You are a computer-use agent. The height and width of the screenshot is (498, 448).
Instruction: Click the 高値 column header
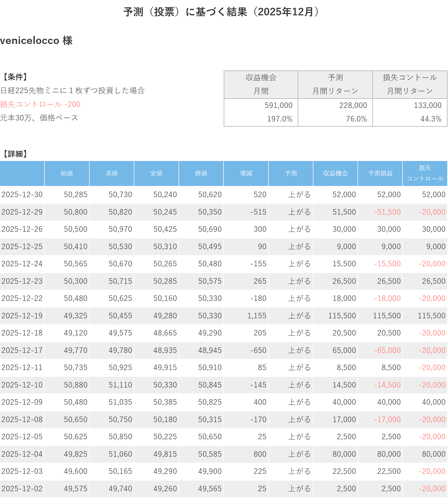[x=111, y=173]
